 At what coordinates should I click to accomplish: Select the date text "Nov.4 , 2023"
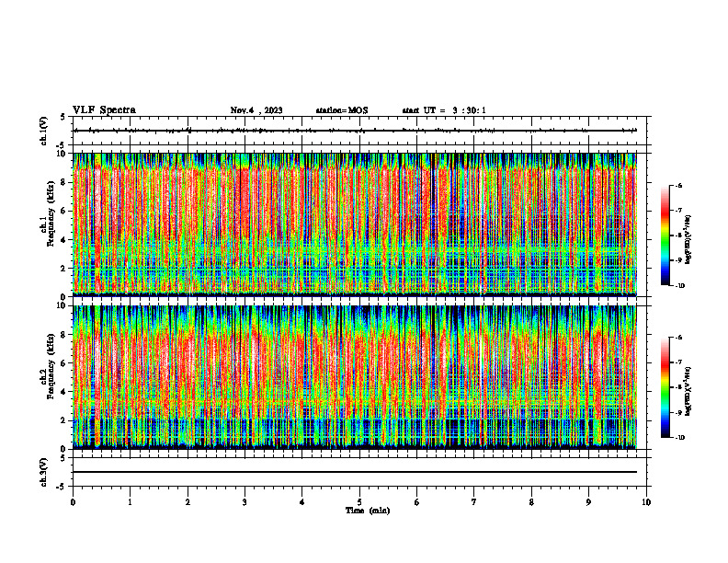[256, 110]
